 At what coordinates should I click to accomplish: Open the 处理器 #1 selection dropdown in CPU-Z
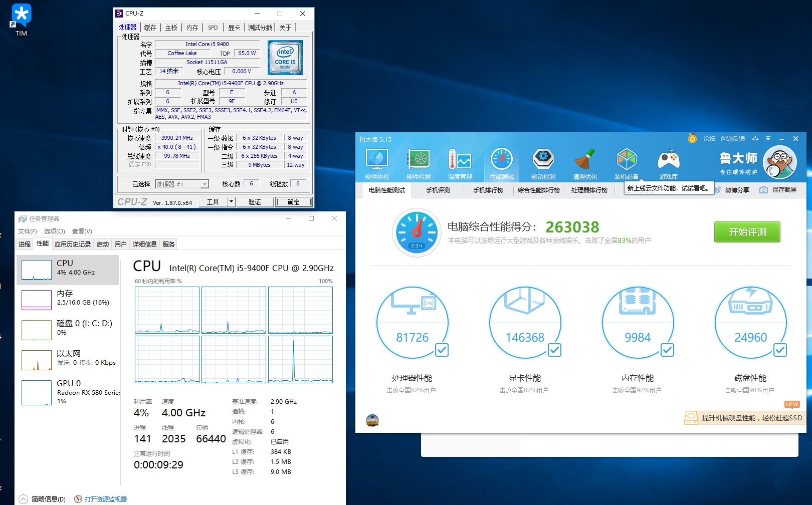(182, 184)
